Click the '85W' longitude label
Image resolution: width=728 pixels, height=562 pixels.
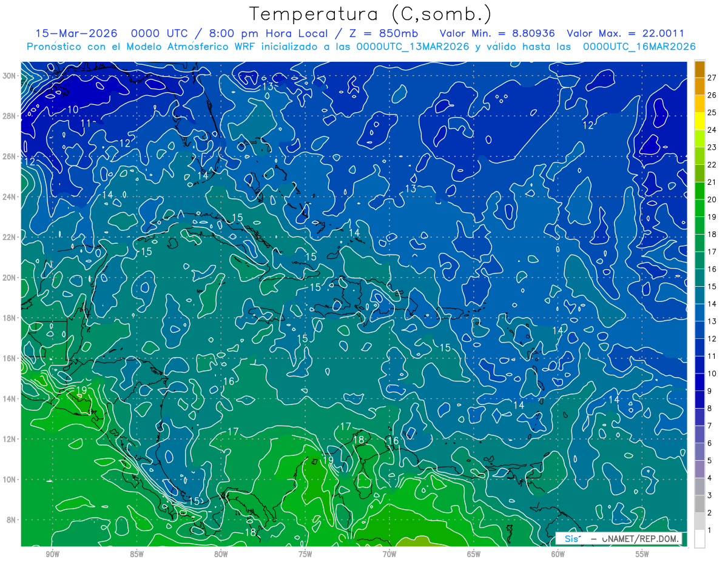pos(136,554)
